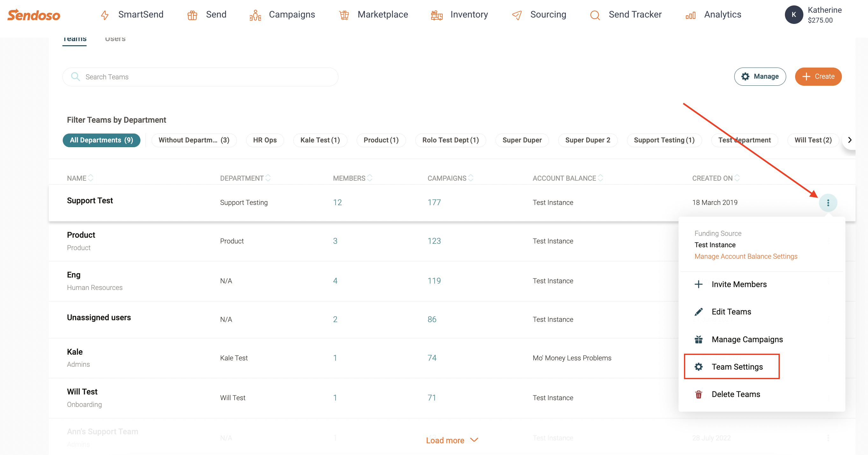The height and width of the screenshot is (455, 868).
Task: Sort teams by Department column
Action: pyautogui.click(x=245, y=178)
